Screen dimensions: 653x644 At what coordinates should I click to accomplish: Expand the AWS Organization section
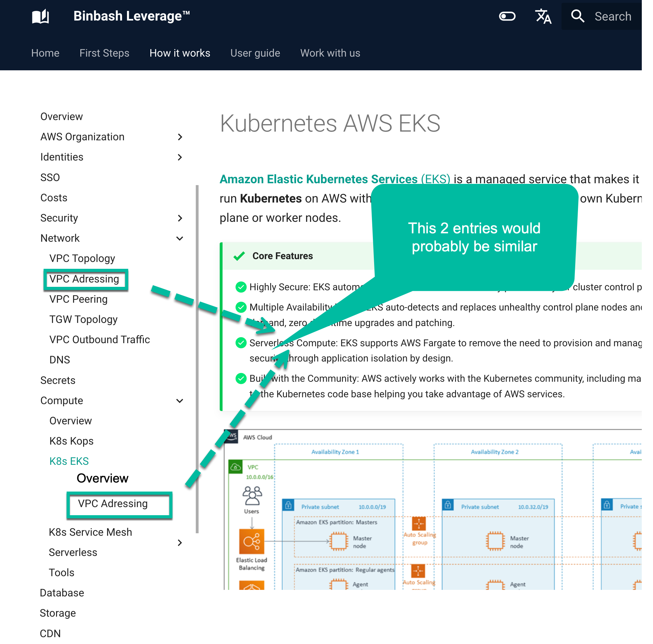pyautogui.click(x=180, y=137)
